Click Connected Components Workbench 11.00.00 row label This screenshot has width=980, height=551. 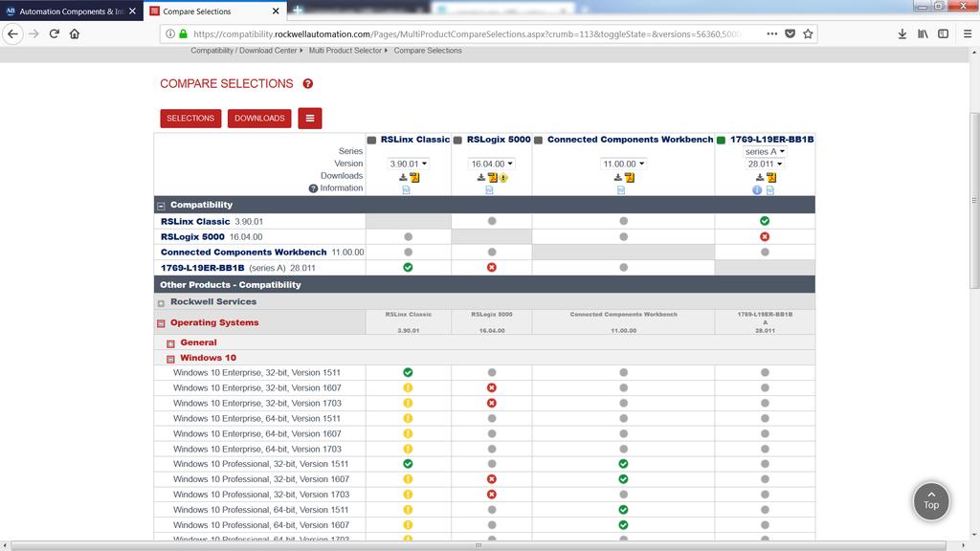point(262,252)
